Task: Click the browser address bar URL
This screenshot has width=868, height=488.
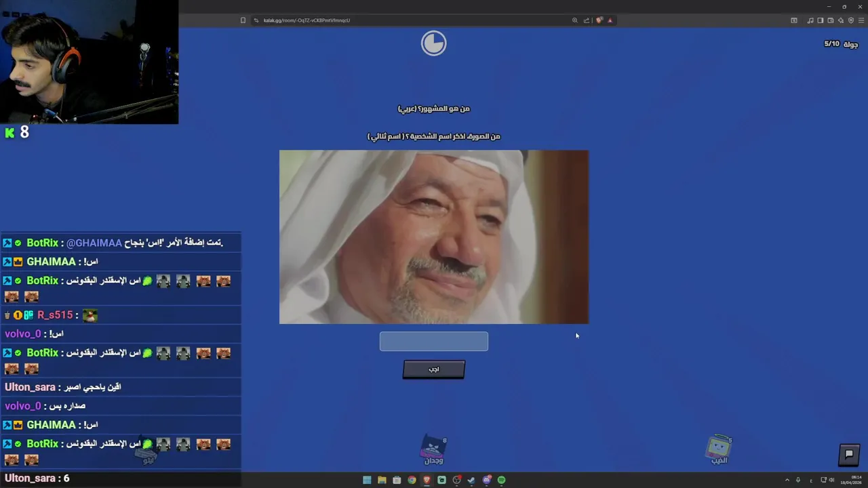Action: coord(307,20)
